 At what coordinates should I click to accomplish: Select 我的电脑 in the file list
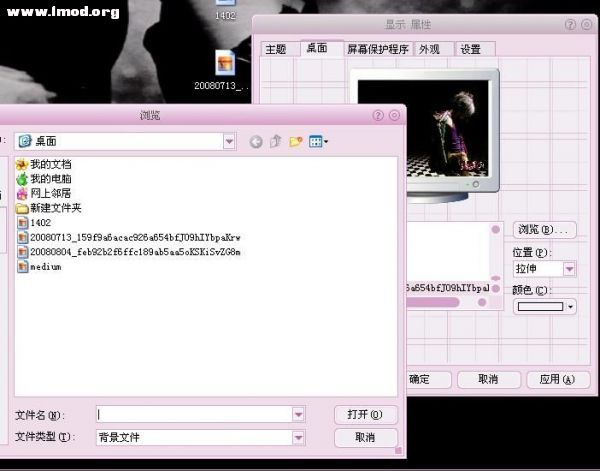(x=50, y=178)
